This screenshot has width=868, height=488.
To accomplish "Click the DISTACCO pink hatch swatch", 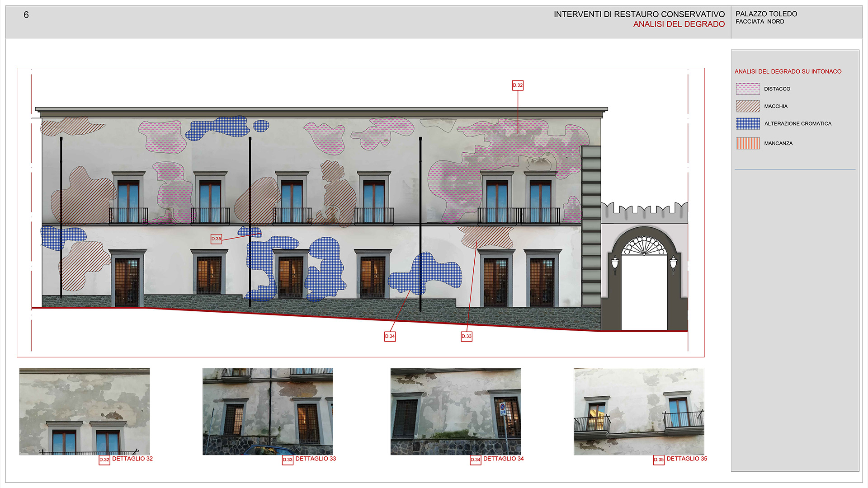I will [x=748, y=89].
